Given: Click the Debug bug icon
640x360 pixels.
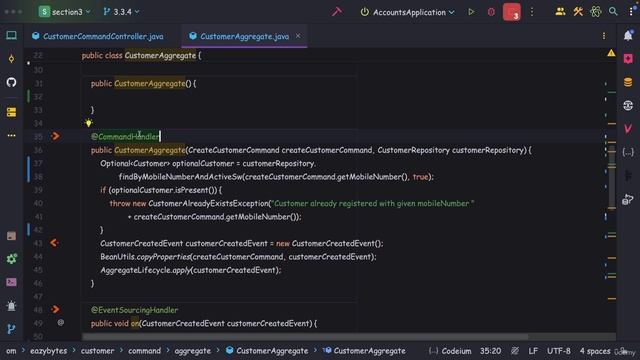Looking at the screenshot, I should coord(491,12).
